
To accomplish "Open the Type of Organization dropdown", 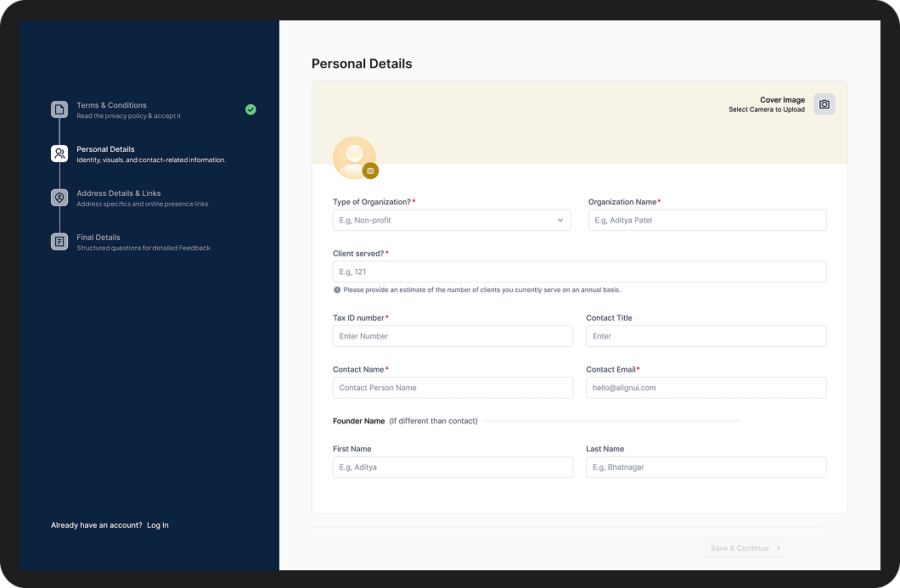I will [x=452, y=221].
